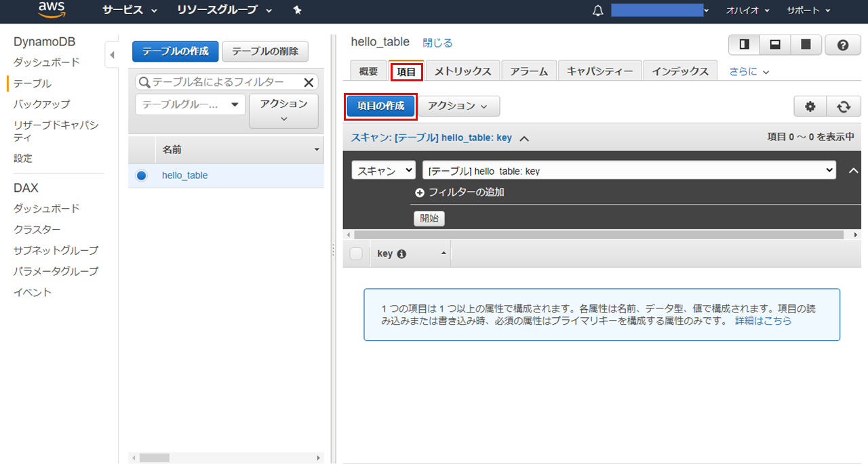The image size is (868, 465).
Task: Switch to the アラーム tab
Action: (x=529, y=71)
